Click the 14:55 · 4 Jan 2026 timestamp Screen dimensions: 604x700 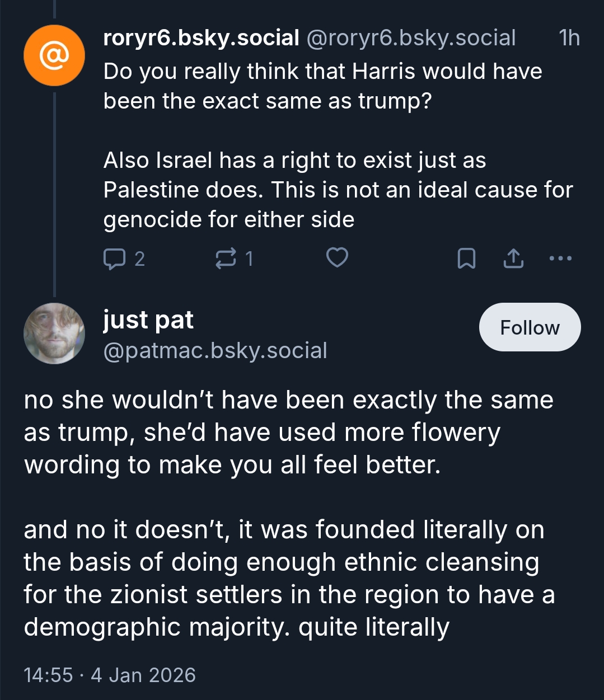[x=110, y=675]
